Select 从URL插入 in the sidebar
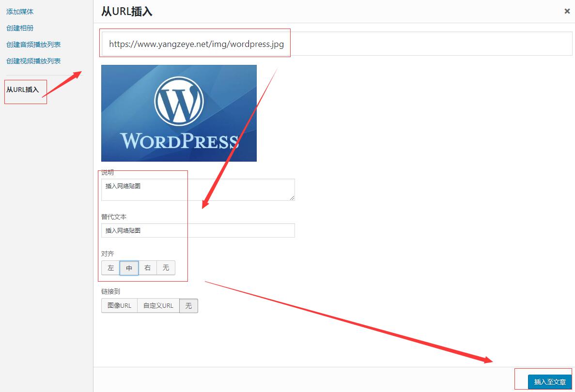Viewport: 575px width, 392px height. tap(23, 90)
